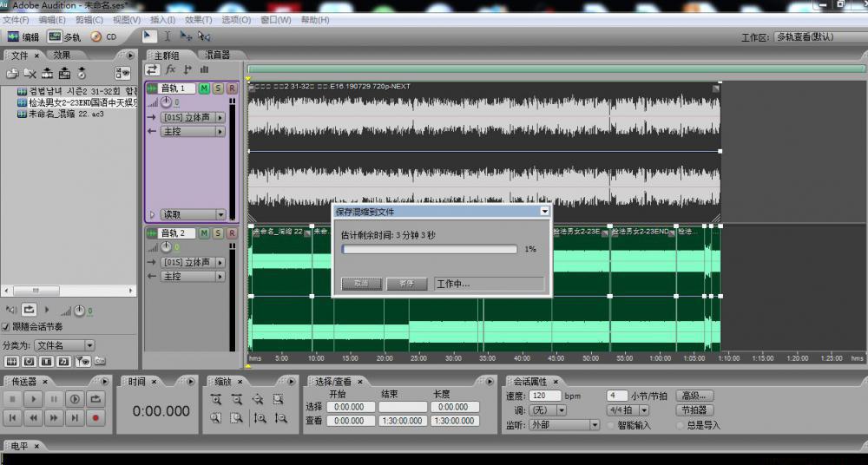Show the EQ bars view in main panel

[204, 69]
